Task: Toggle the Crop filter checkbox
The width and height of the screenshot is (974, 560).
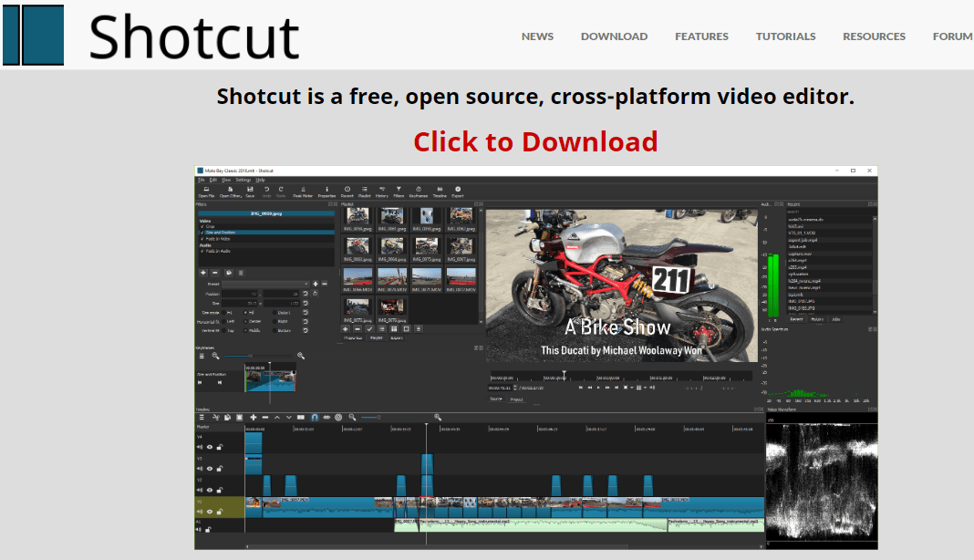Action: [202, 226]
